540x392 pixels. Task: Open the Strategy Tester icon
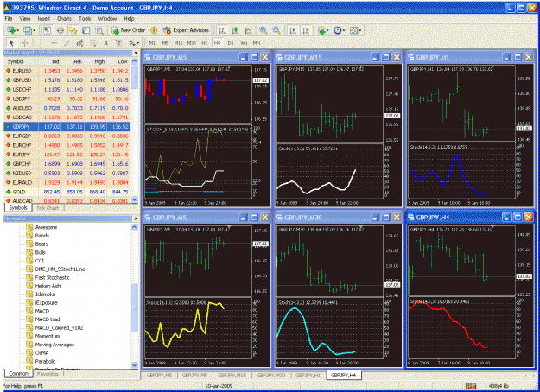pos(99,30)
